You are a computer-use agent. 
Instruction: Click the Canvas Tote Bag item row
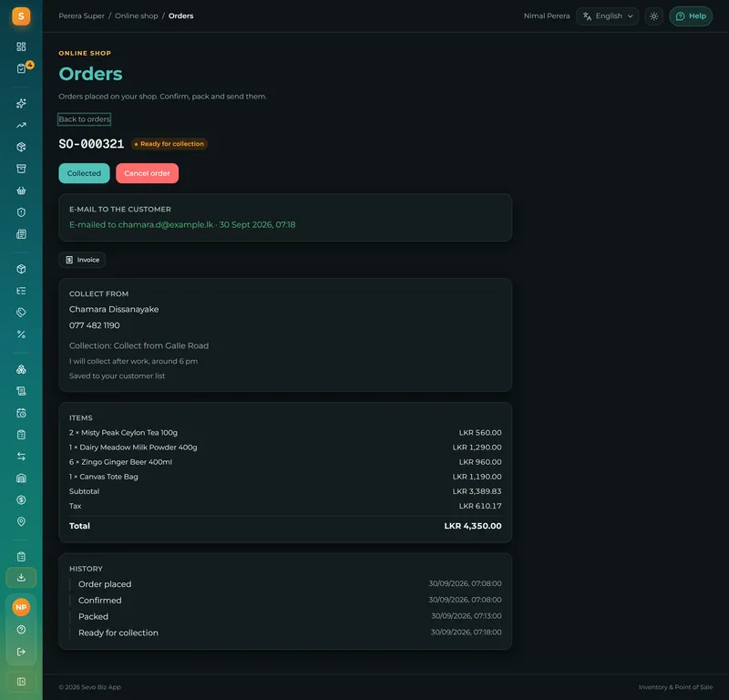[285, 477]
